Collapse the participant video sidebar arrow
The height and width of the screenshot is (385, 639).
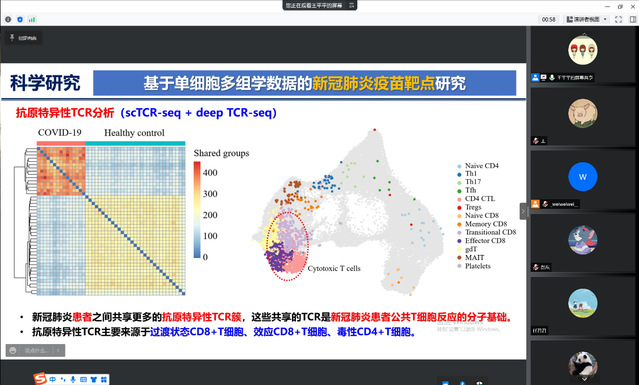pos(523,211)
